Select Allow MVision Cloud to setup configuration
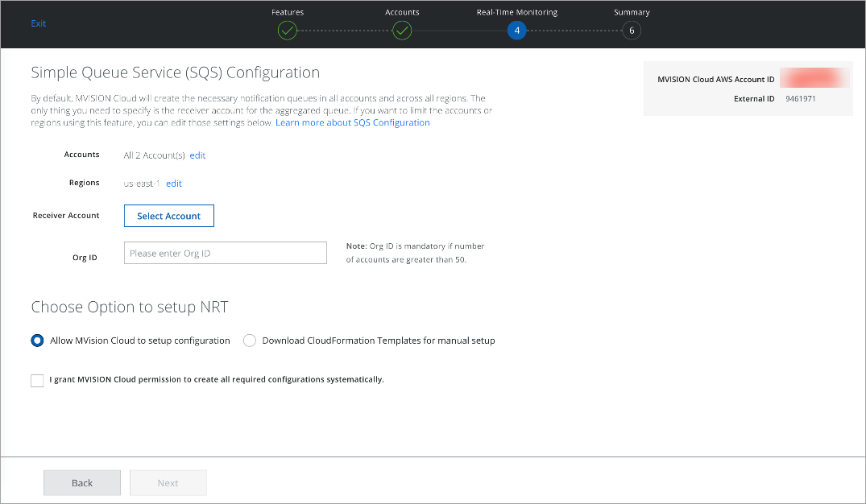Image resolution: width=866 pixels, height=504 pixels. pos(37,341)
